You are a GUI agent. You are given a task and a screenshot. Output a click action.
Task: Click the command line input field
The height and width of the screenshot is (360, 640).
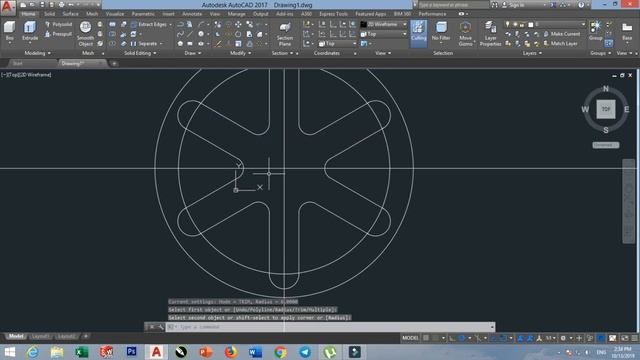click(x=330, y=327)
